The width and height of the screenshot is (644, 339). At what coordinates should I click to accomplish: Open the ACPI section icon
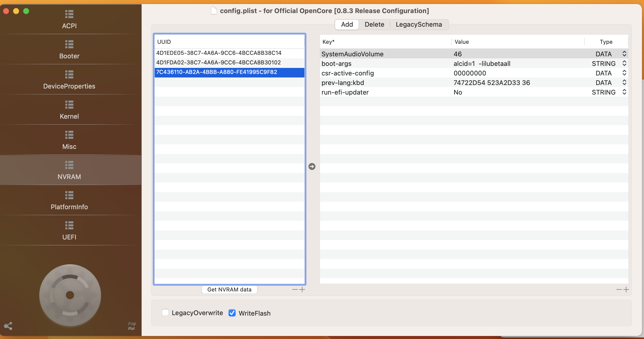[x=69, y=14]
